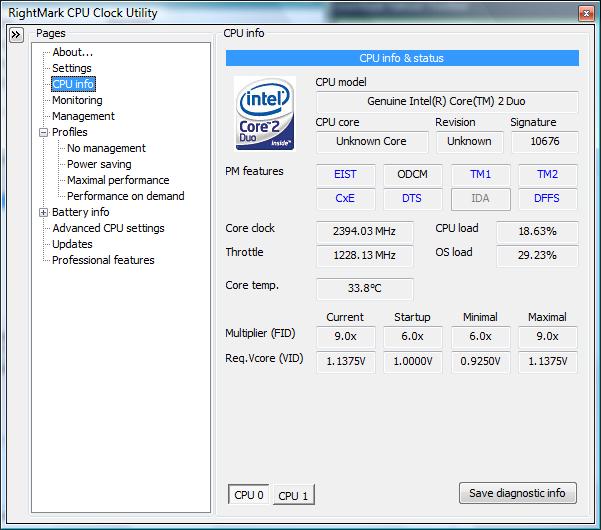Click the Current Vcore 1.1375V value
The image size is (601, 530).
[345, 362]
